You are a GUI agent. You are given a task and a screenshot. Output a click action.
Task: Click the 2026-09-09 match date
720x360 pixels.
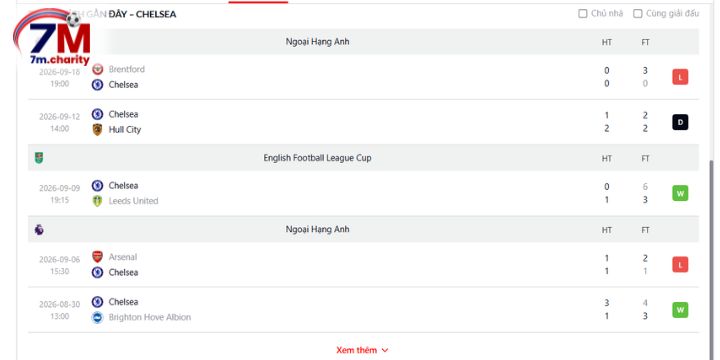point(60,188)
